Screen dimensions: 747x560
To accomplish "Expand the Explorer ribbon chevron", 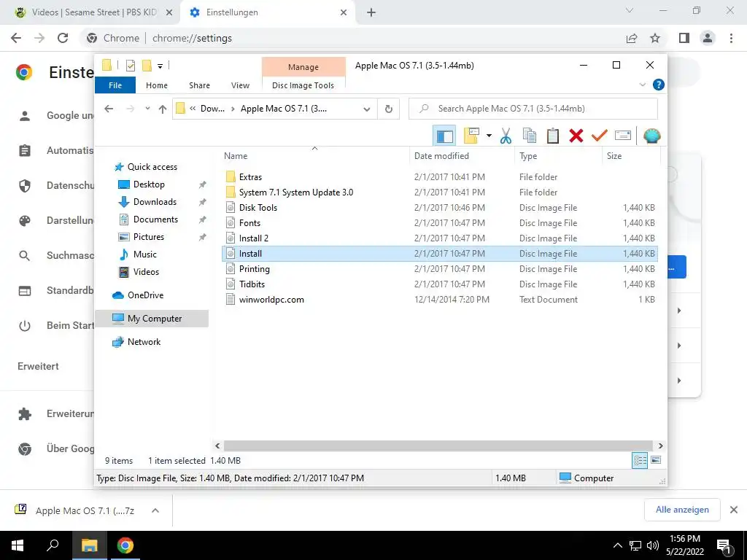I will click(x=642, y=85).
